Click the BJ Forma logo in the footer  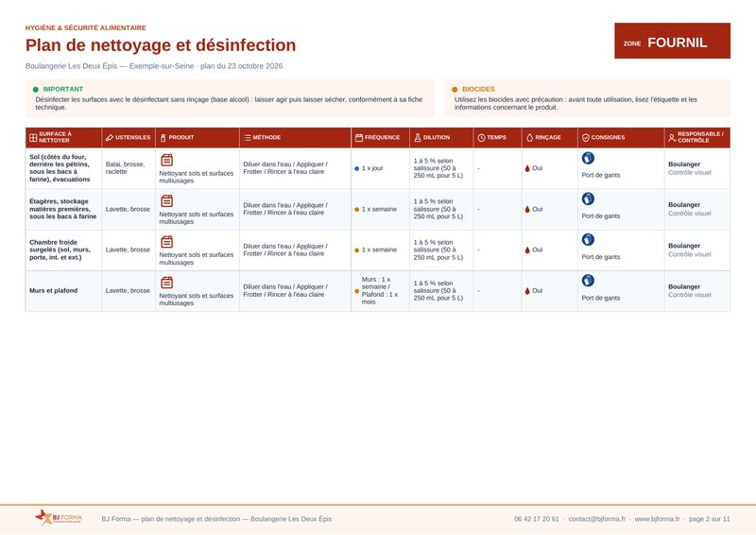pos(59,518)
